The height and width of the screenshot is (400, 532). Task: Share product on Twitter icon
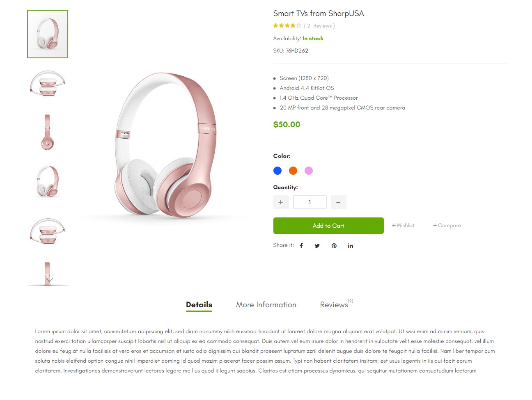pyautogui.click(x=317, y=246)
